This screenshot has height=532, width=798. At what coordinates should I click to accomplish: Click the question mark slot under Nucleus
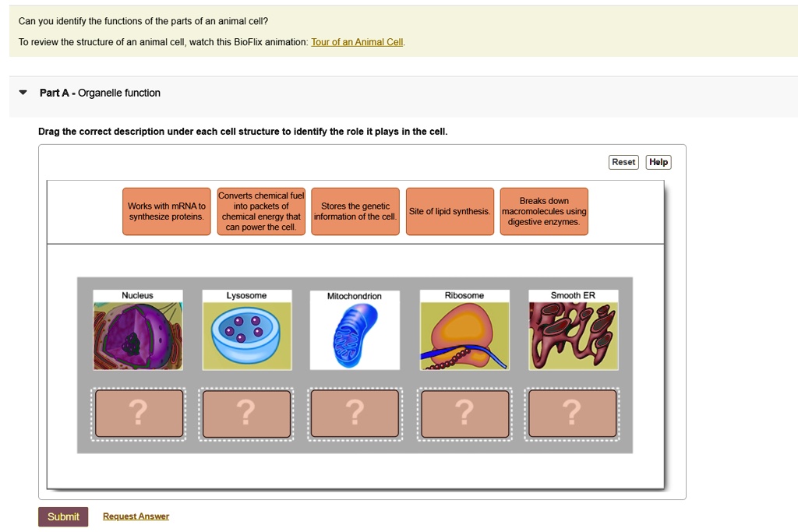138,414
